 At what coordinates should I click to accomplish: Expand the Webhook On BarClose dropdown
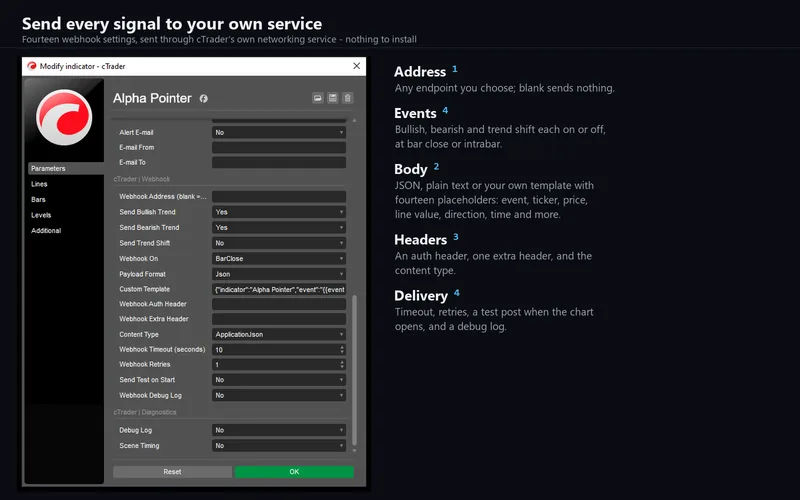pos(279,259)
